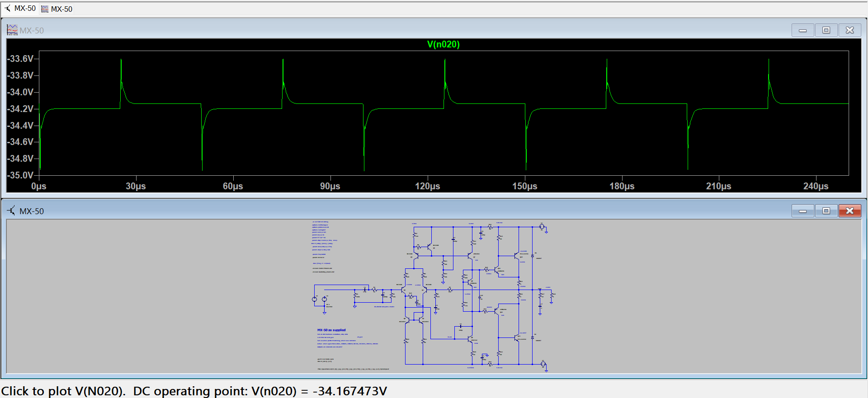Image resolution: width=868 pixels, height=398 pixels.
Task: Click the 'MX-50 as supplied' schematic note
Action: [331, 330]
